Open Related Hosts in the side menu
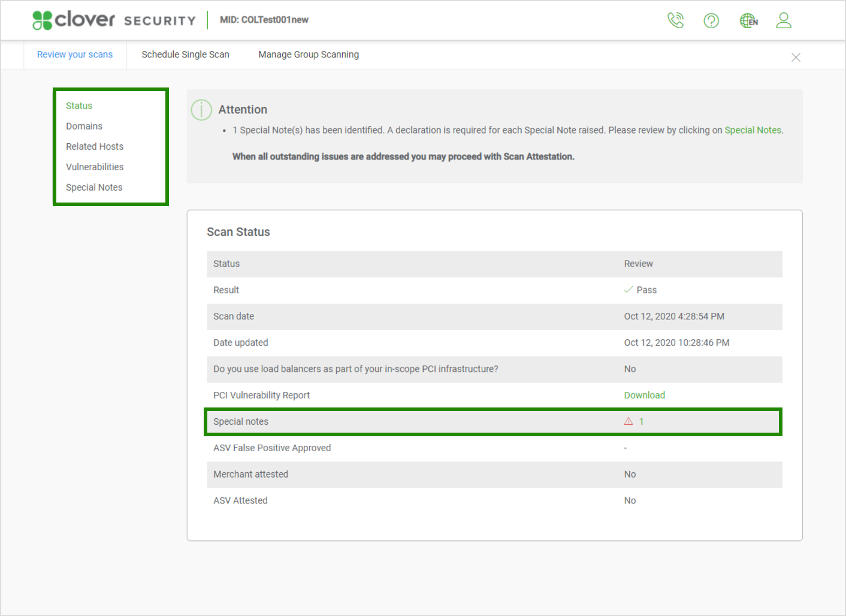This screenshot has width=846, height=616. (95, 146)
